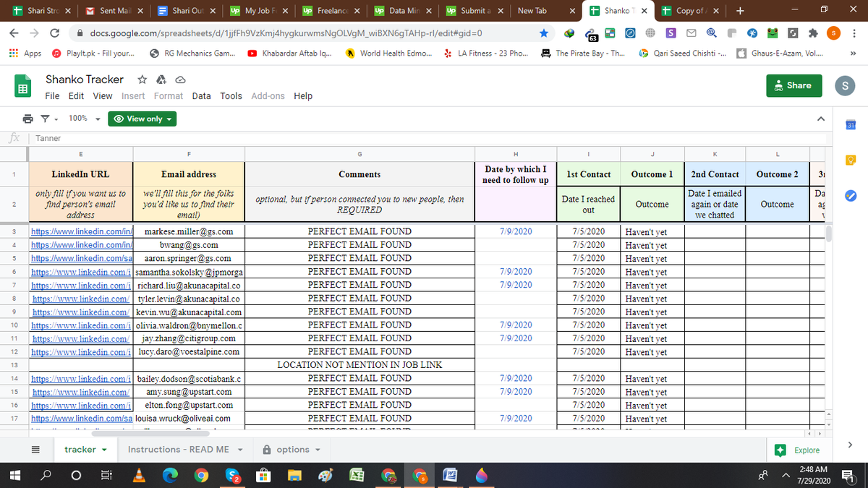Select the Comments header cell
This screenshot has height=488, width=868.
(x=359, y=174)
